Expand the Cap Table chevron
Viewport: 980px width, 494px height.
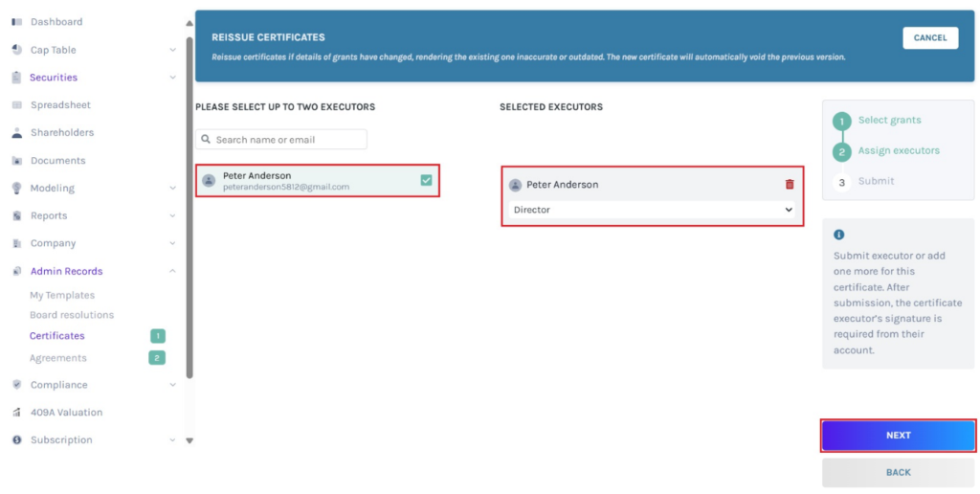(x=172, y=50)
